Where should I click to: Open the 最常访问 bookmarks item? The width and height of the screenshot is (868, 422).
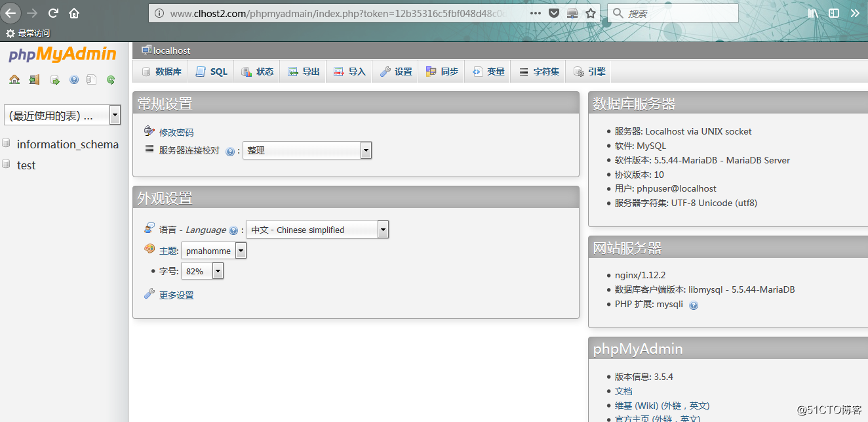coord(28,33)
